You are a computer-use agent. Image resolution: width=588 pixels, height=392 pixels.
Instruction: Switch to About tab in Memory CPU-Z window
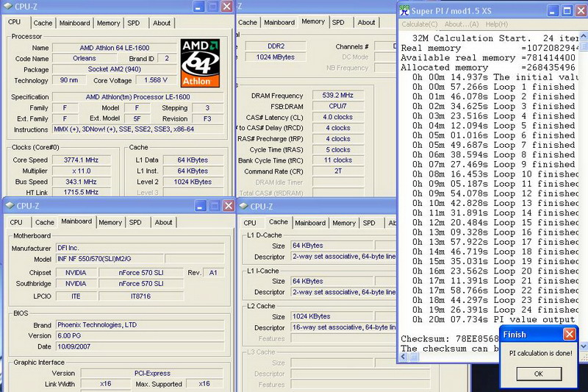pyautogui.click(x=366, y=23)
